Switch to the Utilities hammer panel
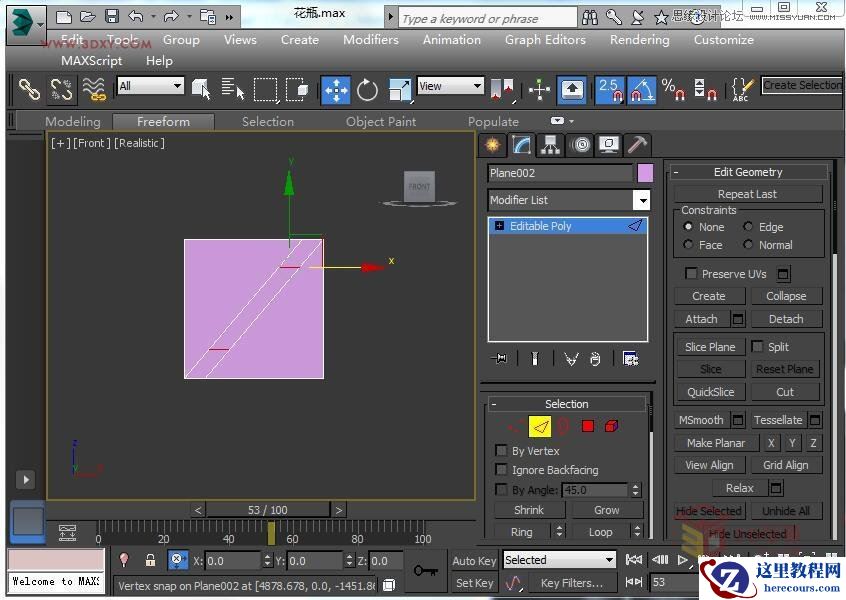The width and height of the screenshot is (846, 600). pyautogui.click(x=637, y=145)
